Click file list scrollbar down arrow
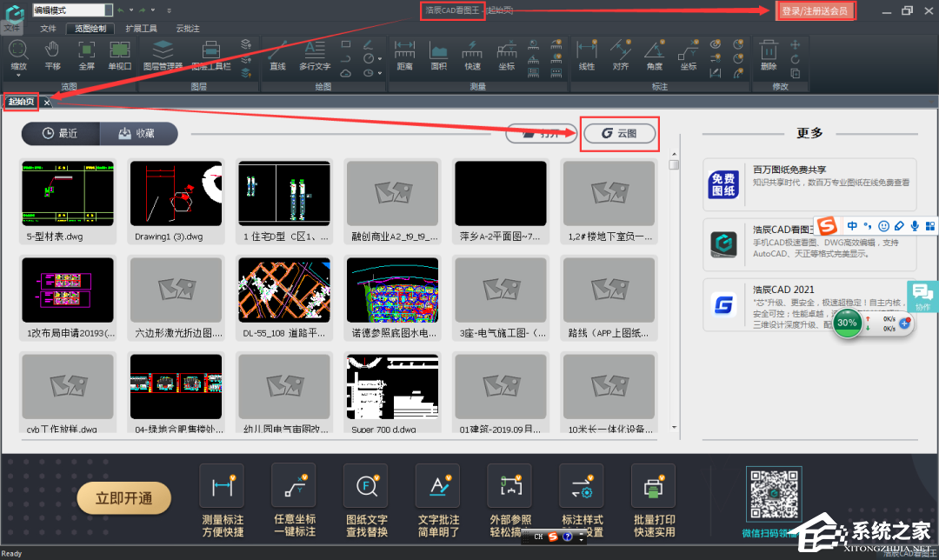 click(x=675, y=428)
